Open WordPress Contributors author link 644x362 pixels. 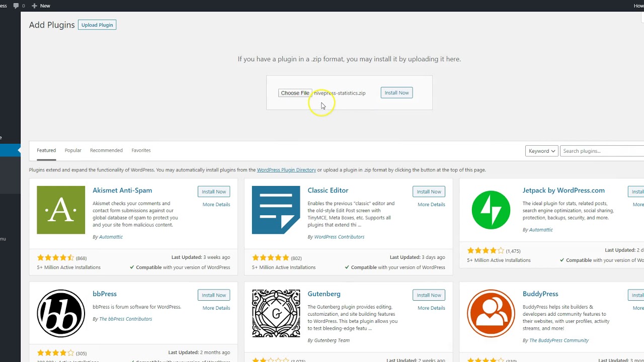[339, 237]
